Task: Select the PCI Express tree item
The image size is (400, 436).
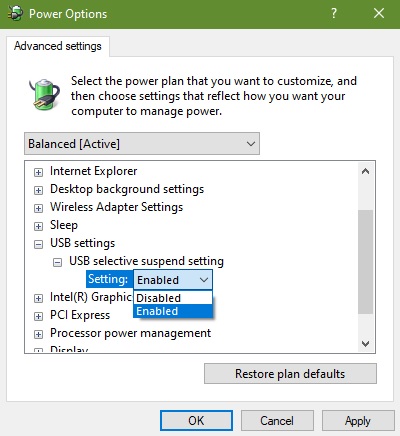Action: (80, 315)
